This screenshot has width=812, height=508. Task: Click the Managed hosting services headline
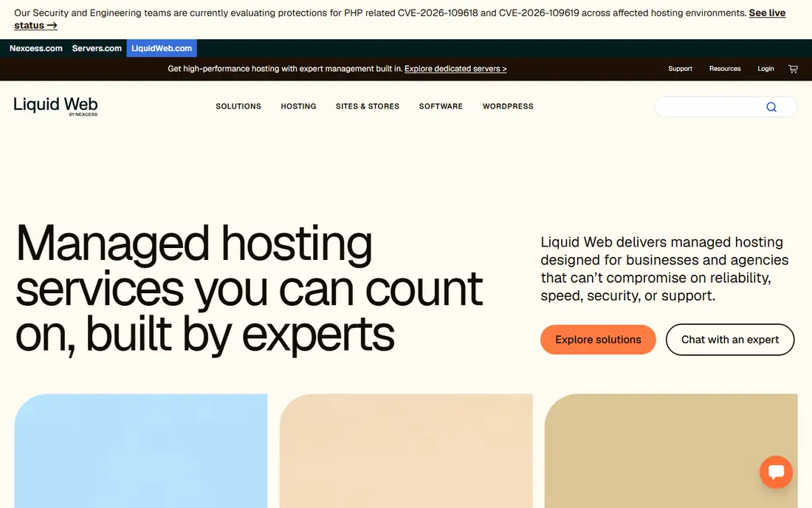(249, 289)
